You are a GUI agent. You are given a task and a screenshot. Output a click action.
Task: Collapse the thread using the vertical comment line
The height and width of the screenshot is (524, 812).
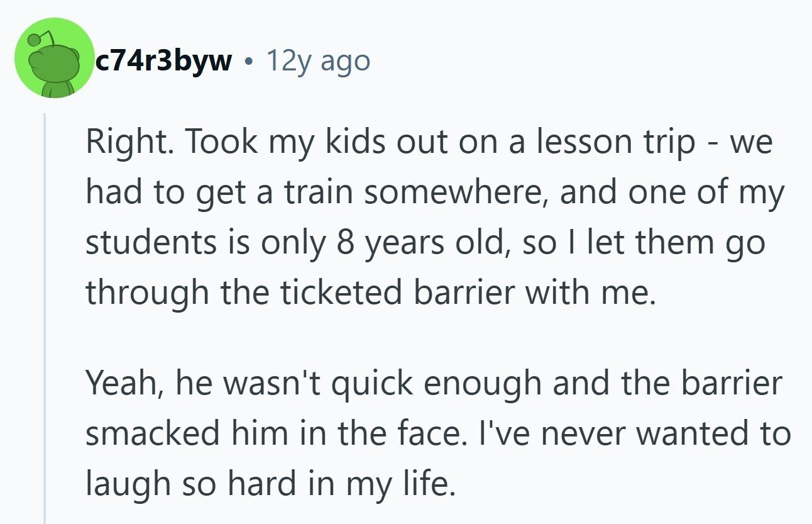click(x=45, y=318)
